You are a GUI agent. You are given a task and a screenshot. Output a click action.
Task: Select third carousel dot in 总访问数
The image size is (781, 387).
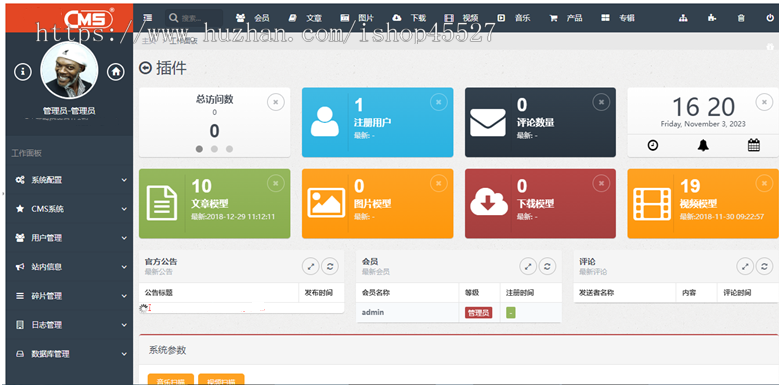(229, 149)
